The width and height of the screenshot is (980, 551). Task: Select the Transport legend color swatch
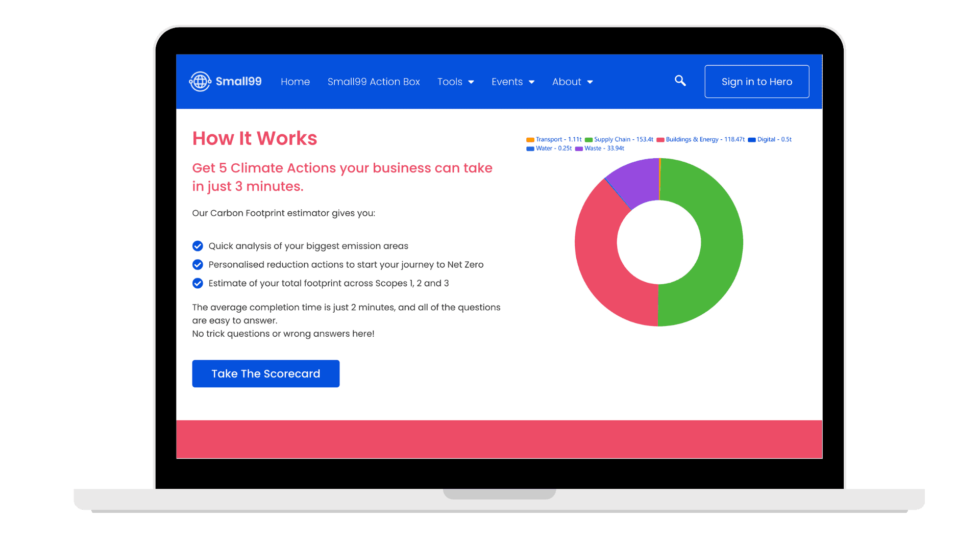tap(532, 139)
